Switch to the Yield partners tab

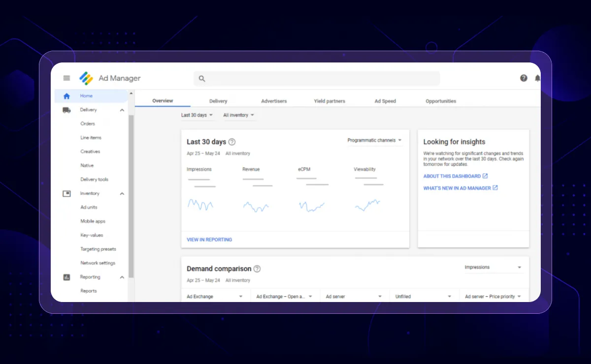click(x=329, y=101)
